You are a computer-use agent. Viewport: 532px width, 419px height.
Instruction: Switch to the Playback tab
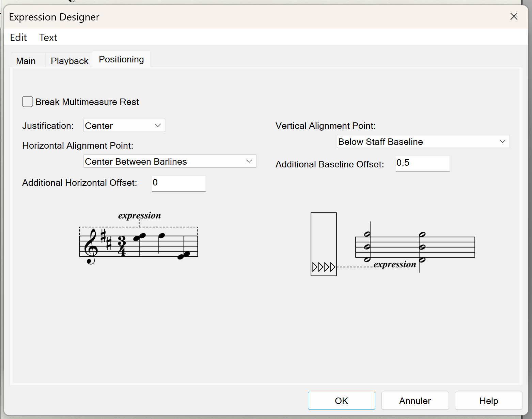click(x=69, y=61)
